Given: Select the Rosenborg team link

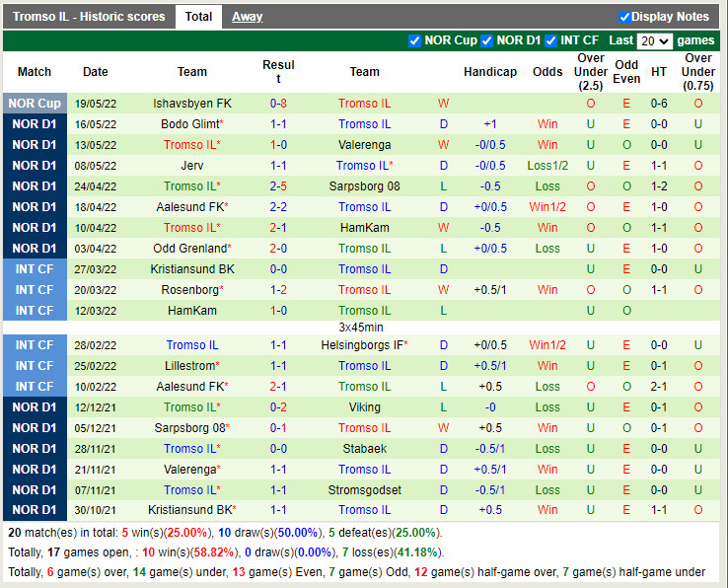Looking at the screenshot, I should (189, 290).
